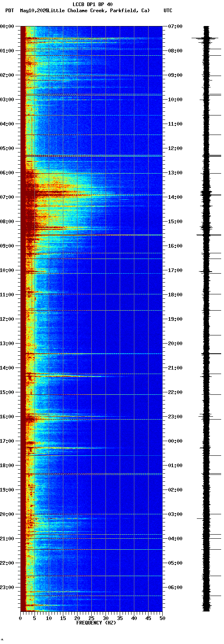Click the "25" tick on the frequency axis
This screenshot has width=224, height=644.
coord(91,618)
